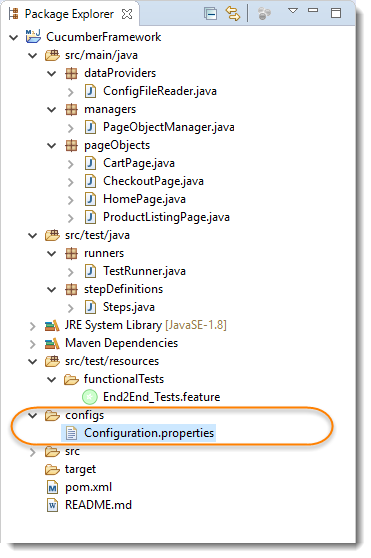Click the focus on active task icon
371x558 pixels.
(264, 14)
